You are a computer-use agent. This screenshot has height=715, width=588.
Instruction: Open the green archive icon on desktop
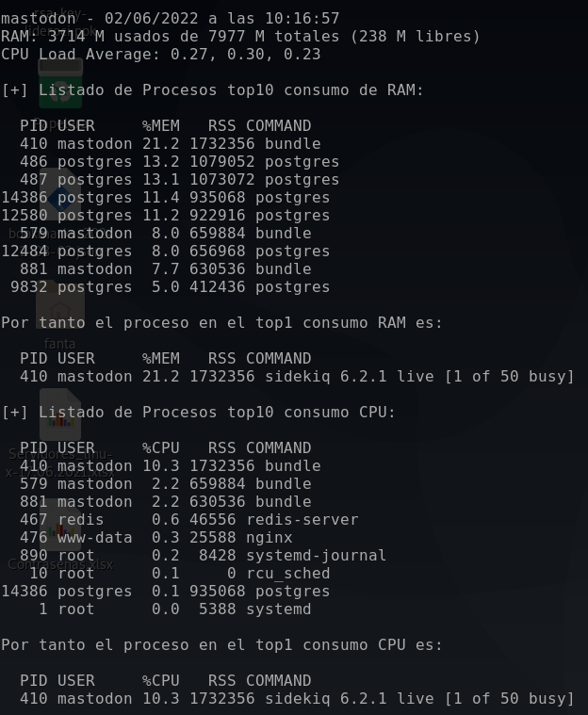(x=60, y=91)
